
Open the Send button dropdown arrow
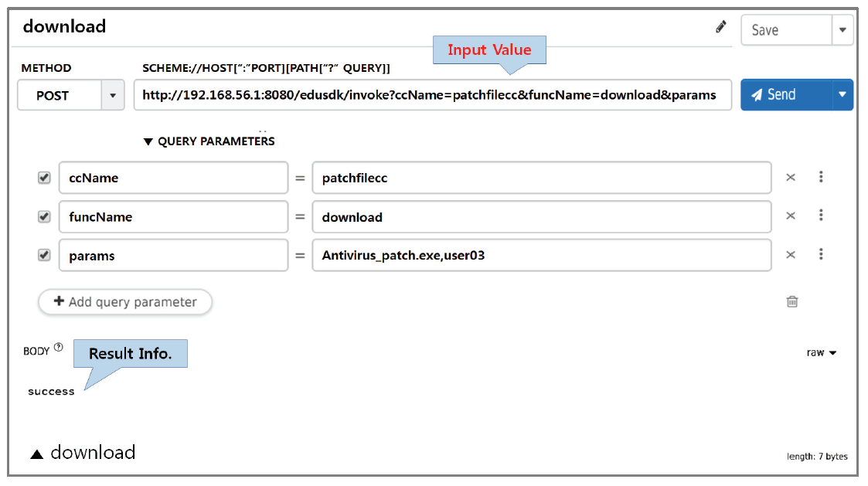842,95
